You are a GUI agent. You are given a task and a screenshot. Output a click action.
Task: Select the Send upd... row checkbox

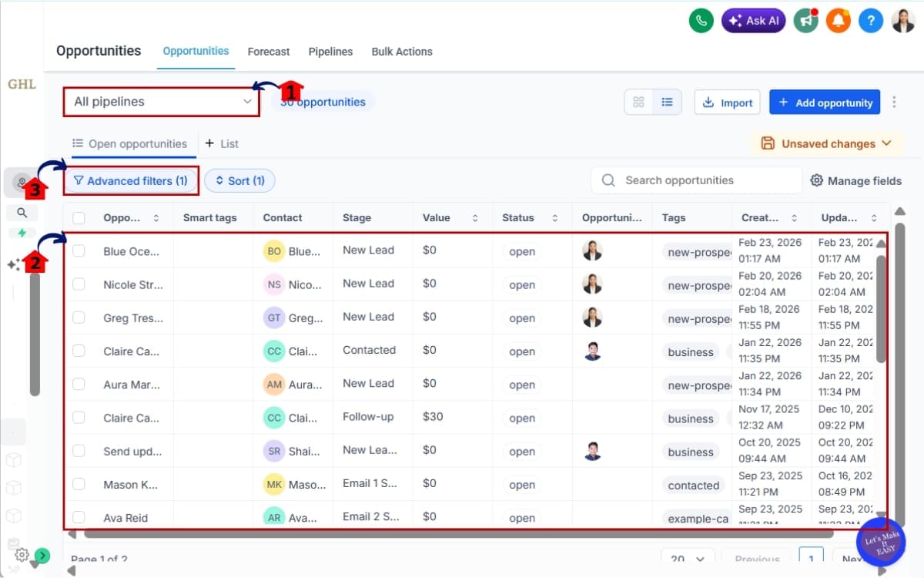79,451
